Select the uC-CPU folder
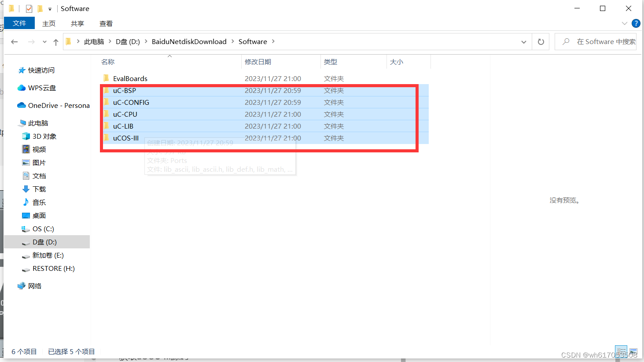This screenshot has width=644, height=362. (x=125, y=114)
